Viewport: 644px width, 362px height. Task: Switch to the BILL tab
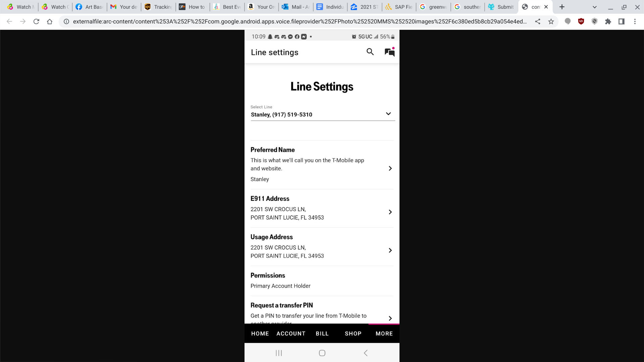[x=322, y=334]
